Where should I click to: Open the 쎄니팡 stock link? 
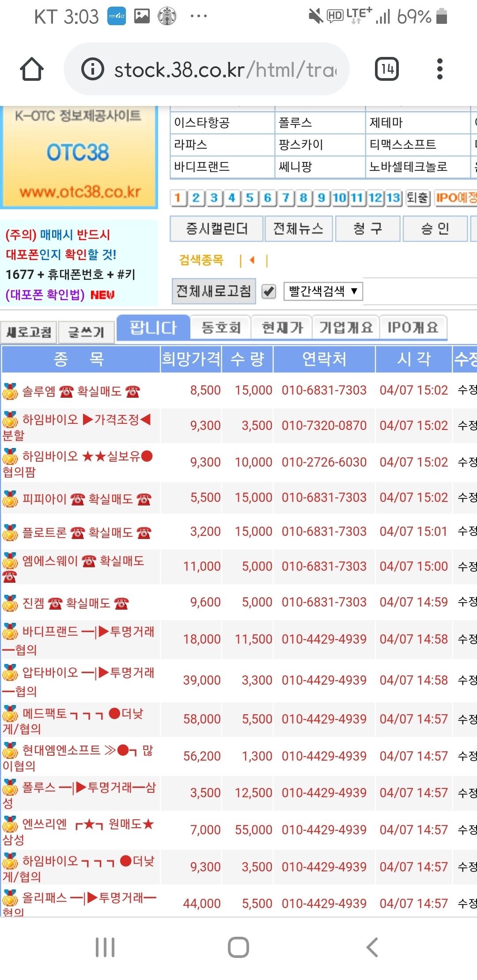(295, 167)
